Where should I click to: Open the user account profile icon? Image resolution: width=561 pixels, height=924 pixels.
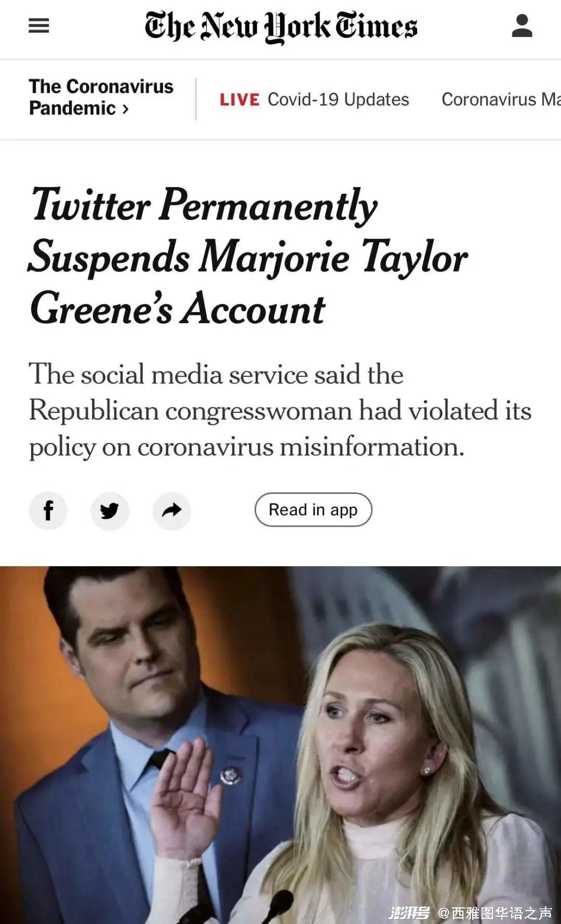pos(522,26)
